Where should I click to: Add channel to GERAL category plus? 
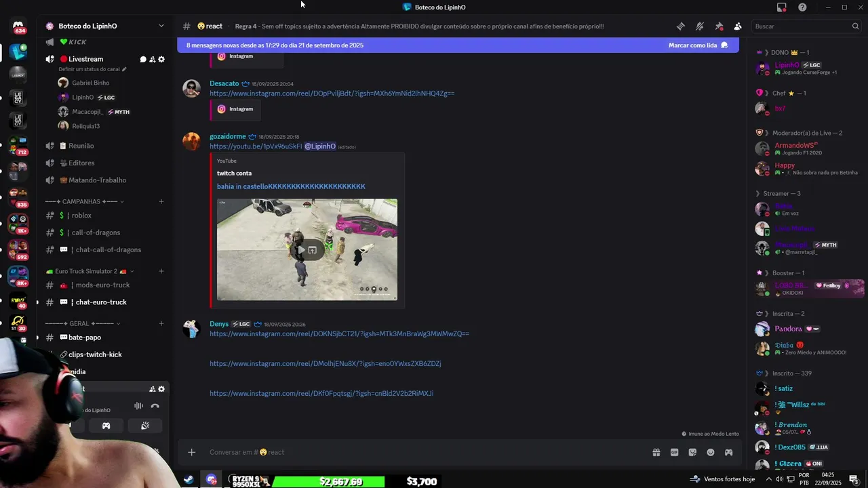[161, 323]
